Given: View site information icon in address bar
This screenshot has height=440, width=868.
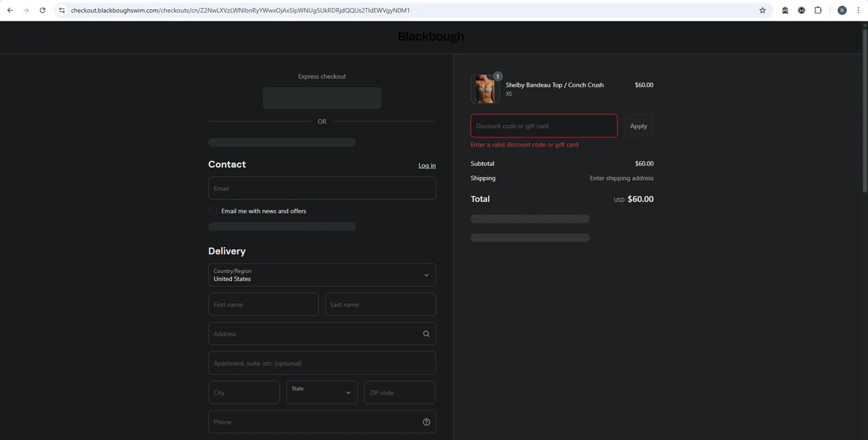Looking at the screenshot, I should tap(62, 10).
